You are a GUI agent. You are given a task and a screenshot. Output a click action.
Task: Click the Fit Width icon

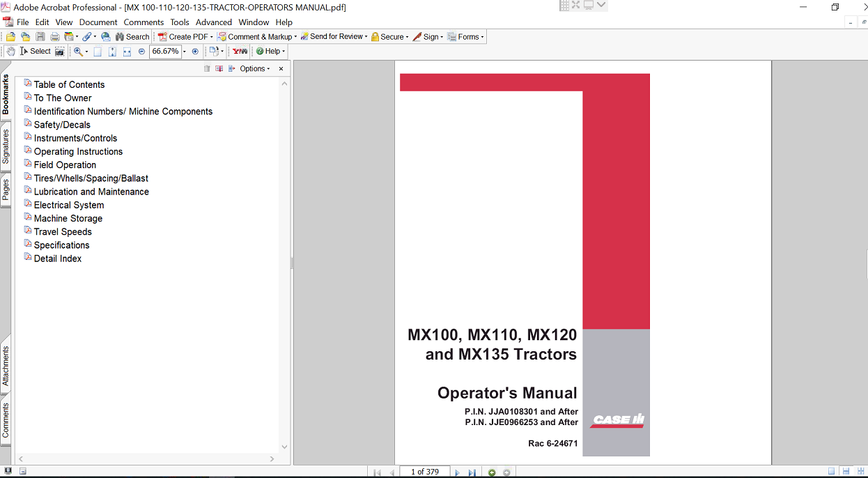[127, 52]
